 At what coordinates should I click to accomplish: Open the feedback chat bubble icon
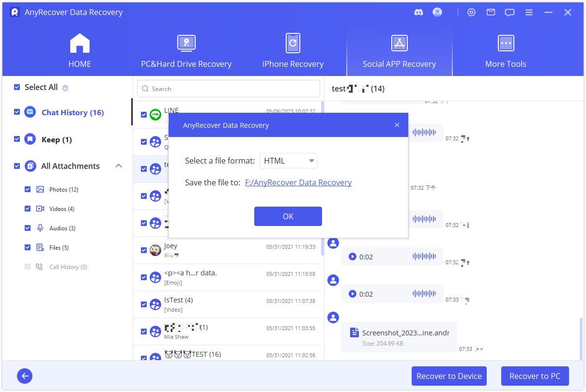(509, 13)
